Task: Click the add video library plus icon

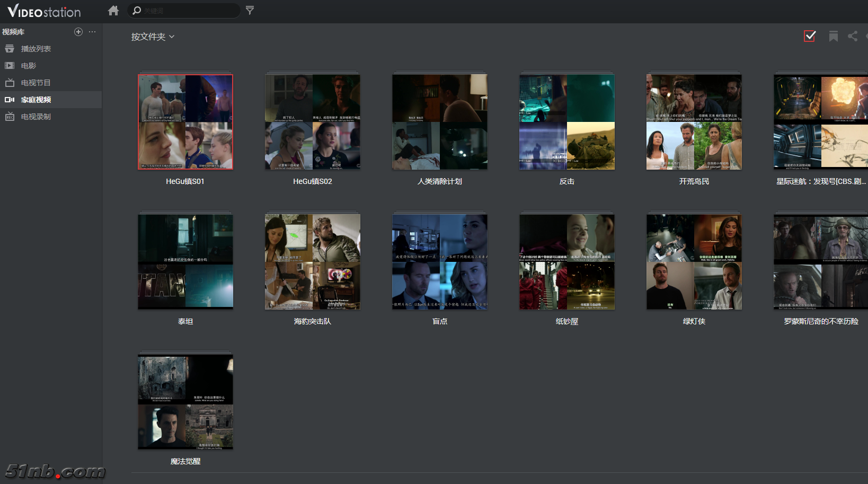Action: (78, 32)
